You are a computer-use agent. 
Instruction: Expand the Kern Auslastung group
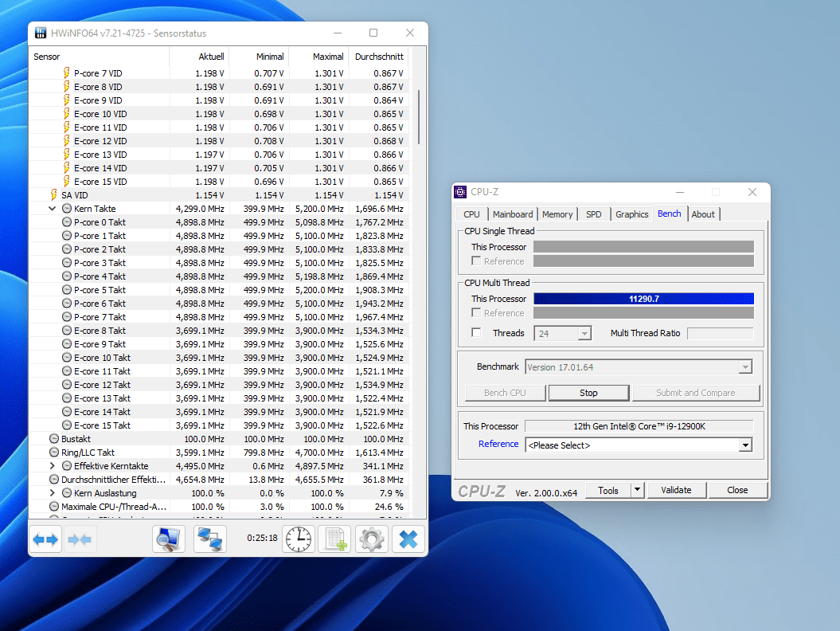[x=52, y=492]
